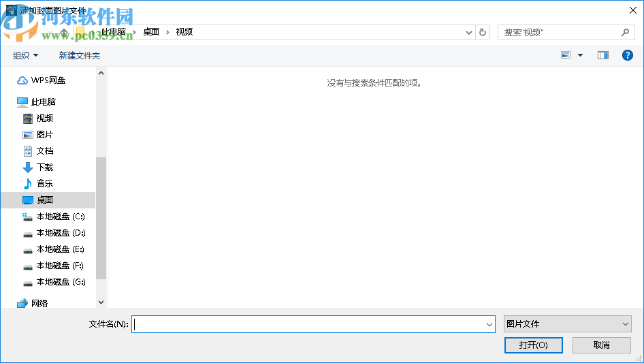Click sidebar scroll up arrow
Viewport: 644px width, 363px height.
coord(101,73)
